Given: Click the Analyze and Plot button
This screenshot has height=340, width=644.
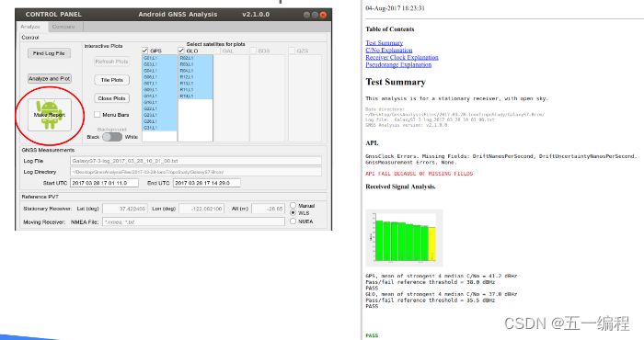Looking at the screenshot, I should click(50, 78).
